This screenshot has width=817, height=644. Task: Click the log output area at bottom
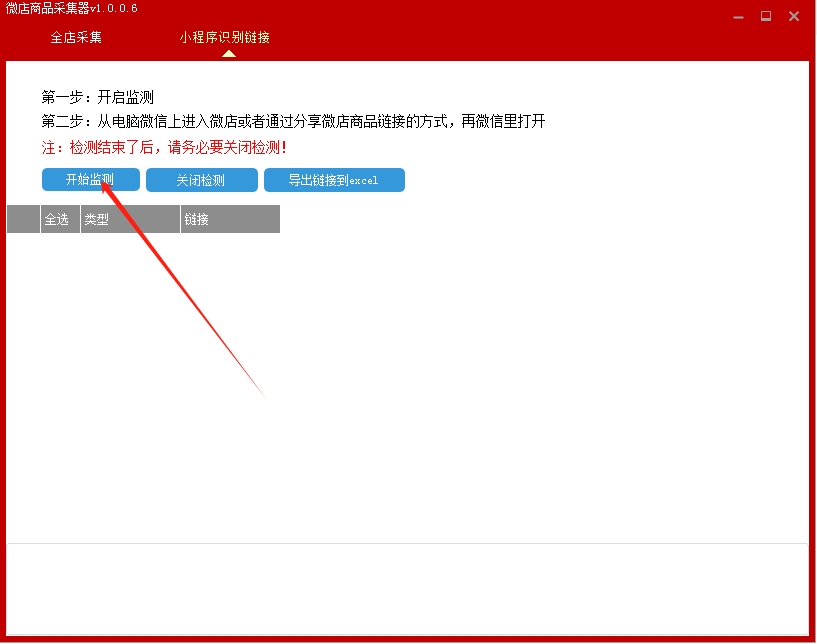point(407,589)
